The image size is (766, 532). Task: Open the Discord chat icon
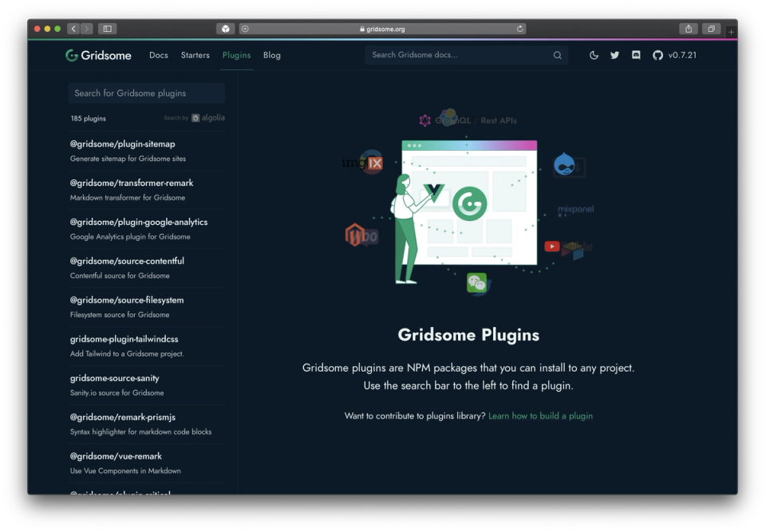636,55
